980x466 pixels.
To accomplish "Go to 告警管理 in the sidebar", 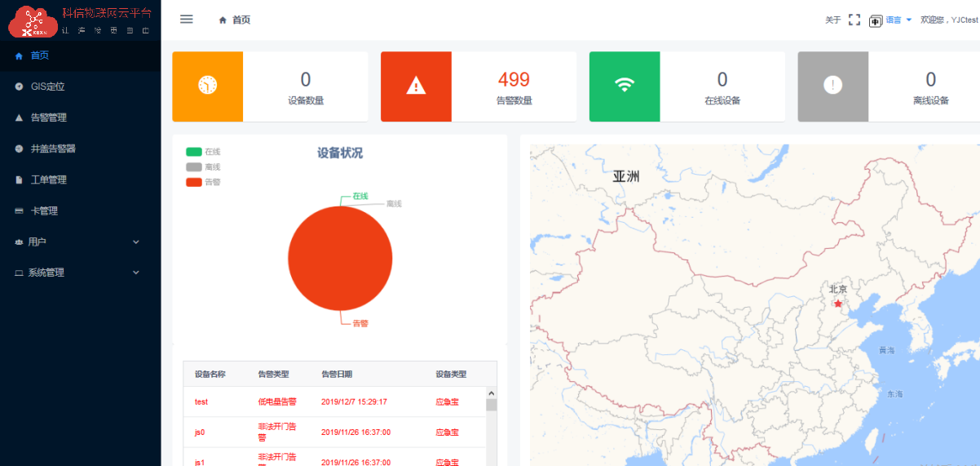I will click(48, 118).
